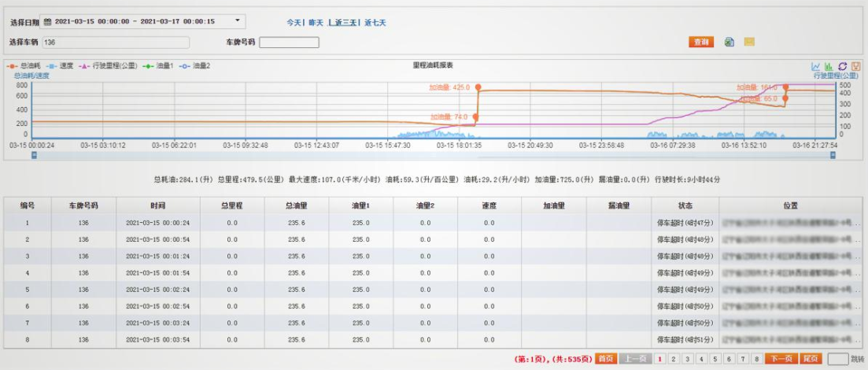
Task: Export report to Excel icon
Action: [x=729, y=42]
